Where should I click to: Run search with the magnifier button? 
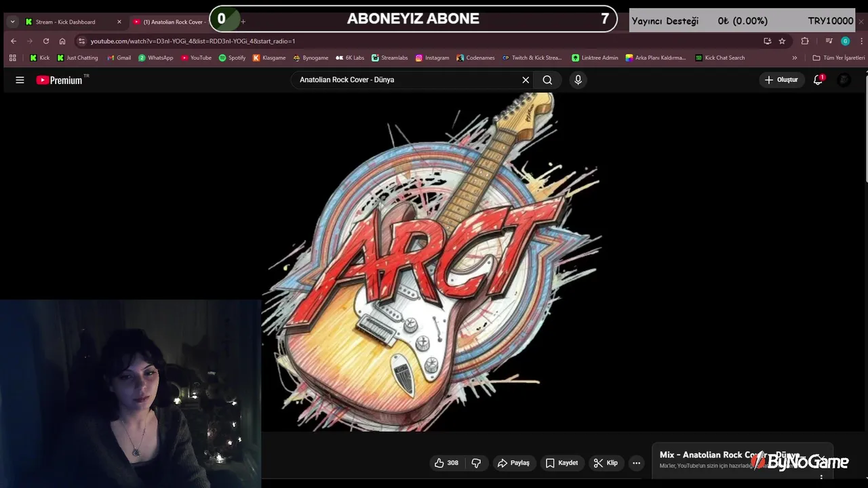pos(547,80)
